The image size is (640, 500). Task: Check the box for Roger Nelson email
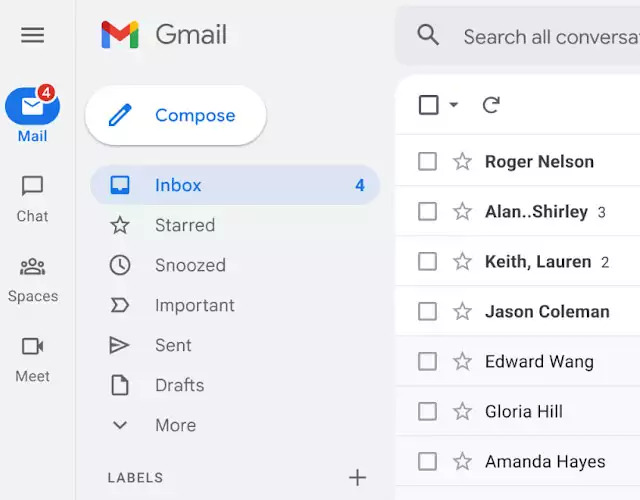tap(428, 162)
